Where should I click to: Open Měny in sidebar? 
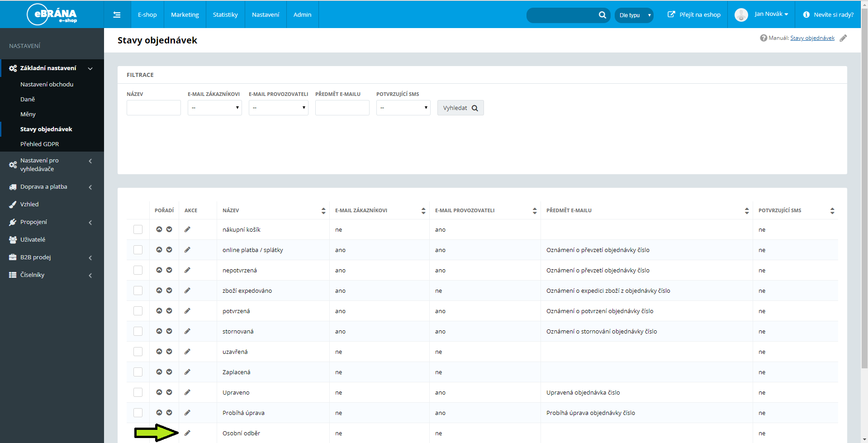pyautogui.click(x=28, y=114)
